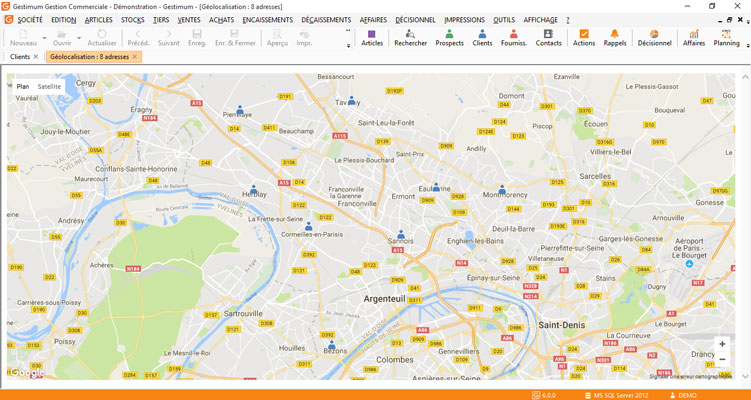The width and height of the screenshot is (751, 400).
Task: Open the Rechercher search tool
Action: point(410,38)
